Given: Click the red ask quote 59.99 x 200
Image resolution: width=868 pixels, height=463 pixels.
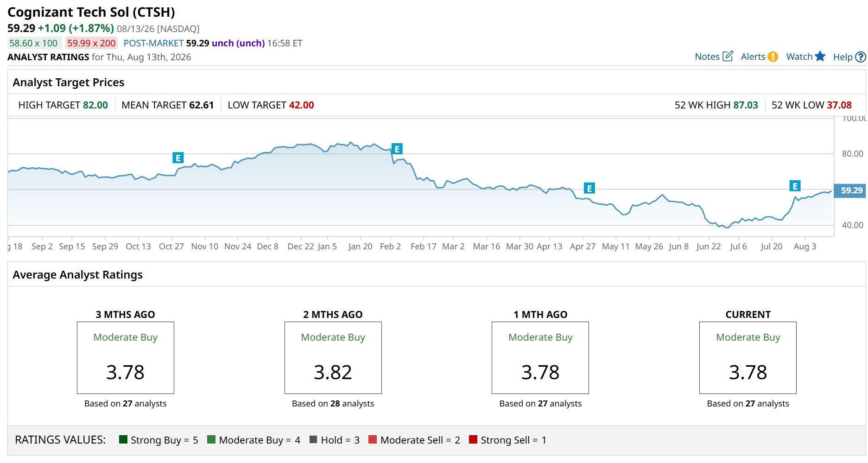Looking at the screenshot, I should tap(91, 43).
